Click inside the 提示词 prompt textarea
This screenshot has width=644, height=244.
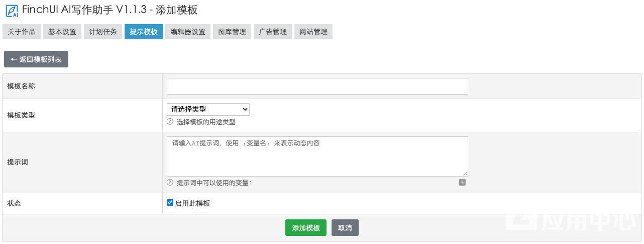[317, 156]
